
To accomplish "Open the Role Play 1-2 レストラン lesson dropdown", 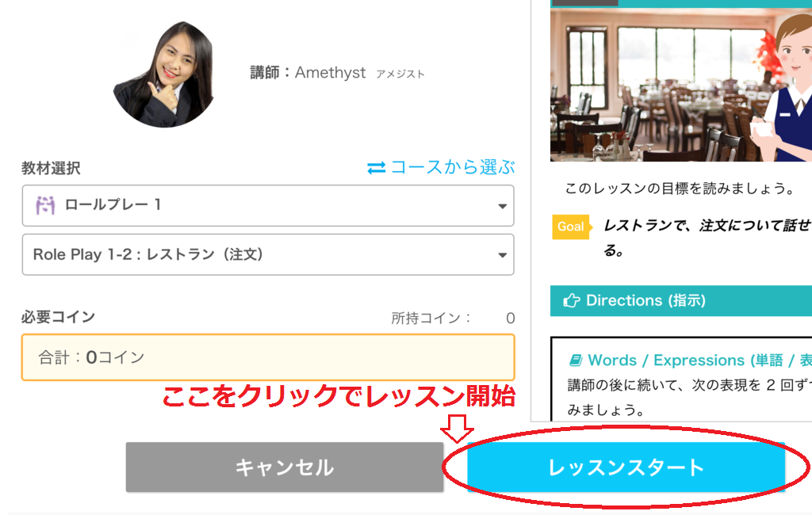I will 268,254.
